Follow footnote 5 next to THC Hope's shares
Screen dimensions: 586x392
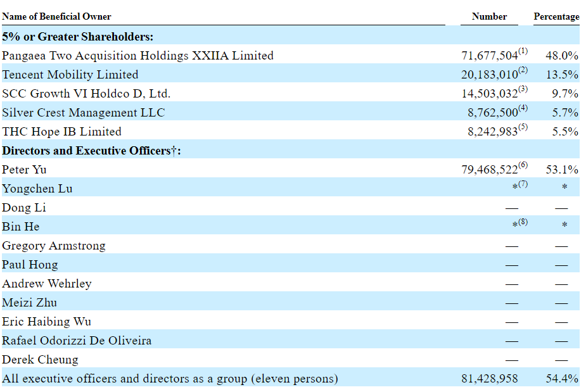coord(523,127)
